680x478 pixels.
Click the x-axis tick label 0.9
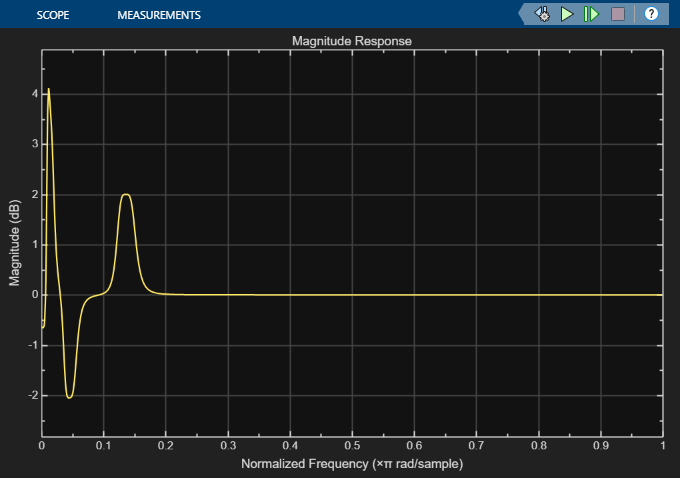pos(600,446)
